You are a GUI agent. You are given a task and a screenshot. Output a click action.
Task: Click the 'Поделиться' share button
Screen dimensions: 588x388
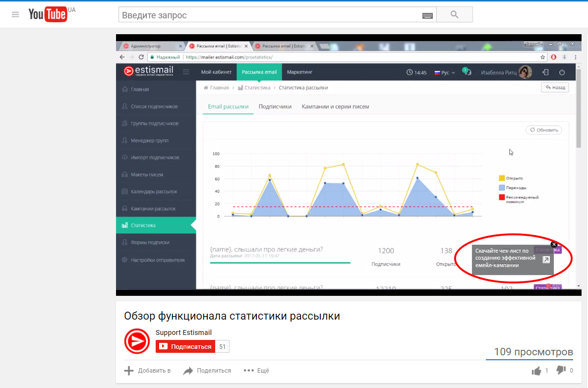[207, 370]
